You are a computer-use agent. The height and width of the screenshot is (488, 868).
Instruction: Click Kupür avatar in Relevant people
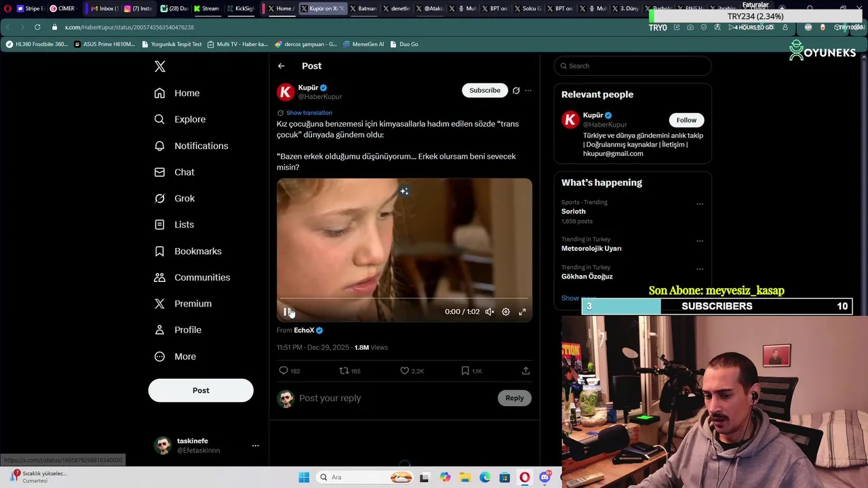click(570, 120)
